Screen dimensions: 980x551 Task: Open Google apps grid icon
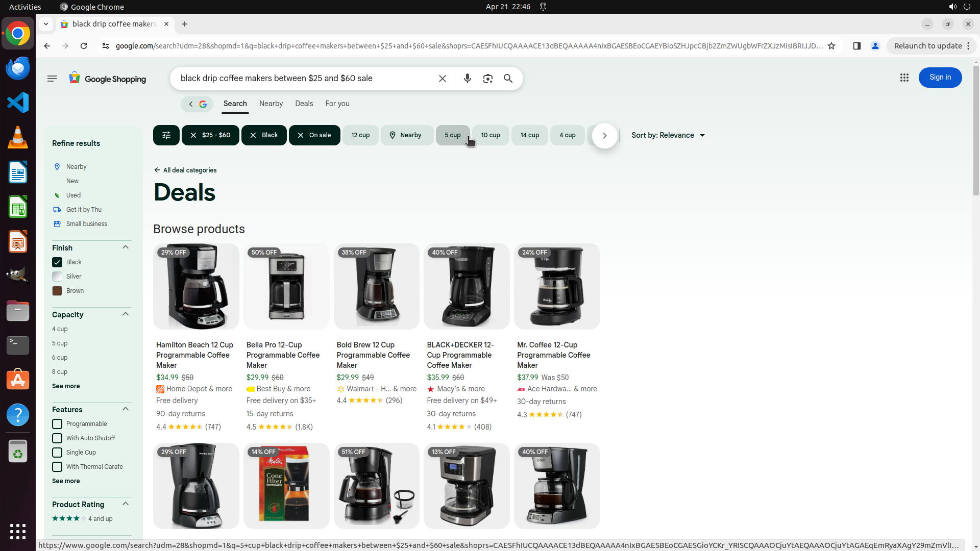point(904,78)
